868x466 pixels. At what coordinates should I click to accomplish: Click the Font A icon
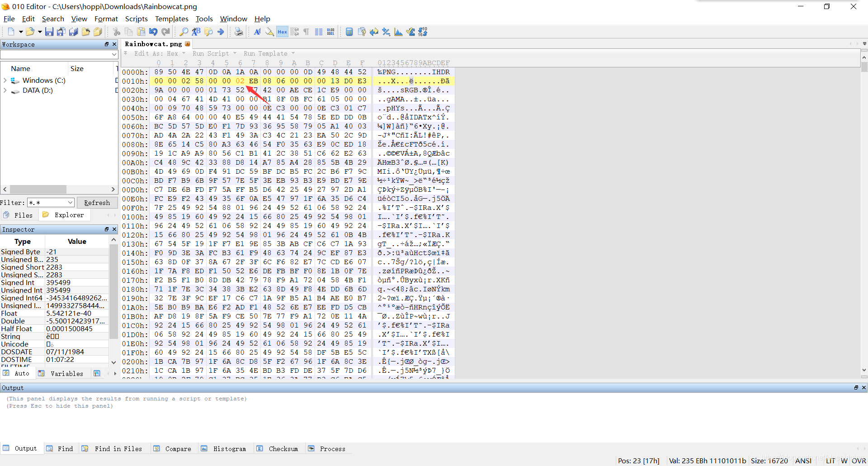pos(257,32)
